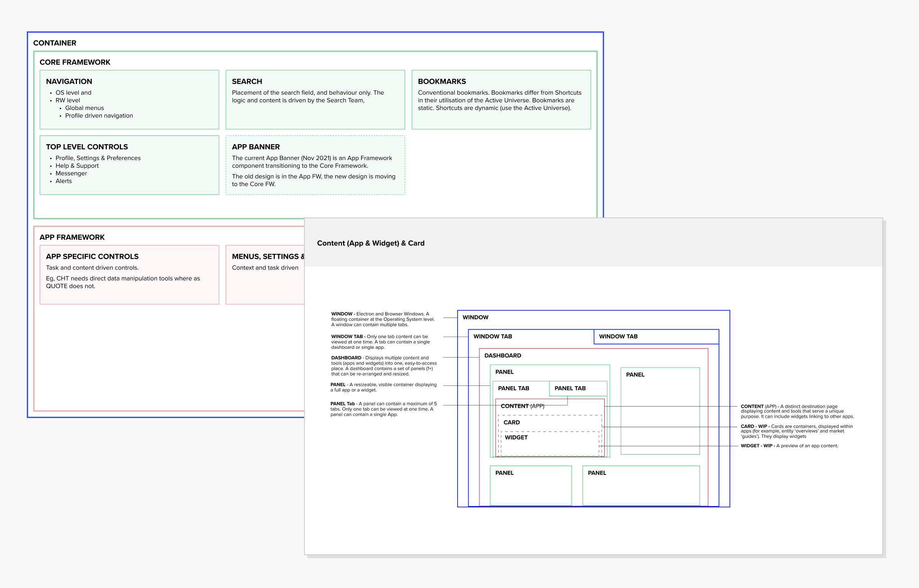This screenshot has width=919, height=588.
Task: Select 'PANEL Tab - A panel can contain' description
Action: point(383,409)
